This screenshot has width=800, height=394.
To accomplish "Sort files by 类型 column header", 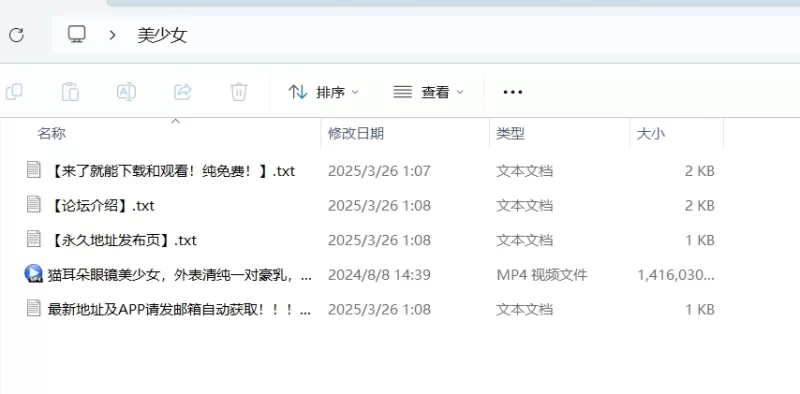I will [510, 134].
